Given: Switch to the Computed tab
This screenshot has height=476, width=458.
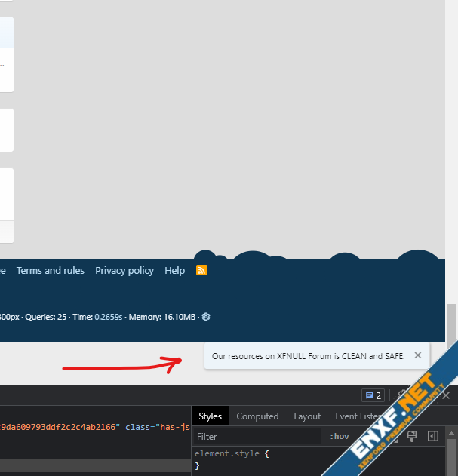Looking at the screenshot, I should (x=257, y=416).
